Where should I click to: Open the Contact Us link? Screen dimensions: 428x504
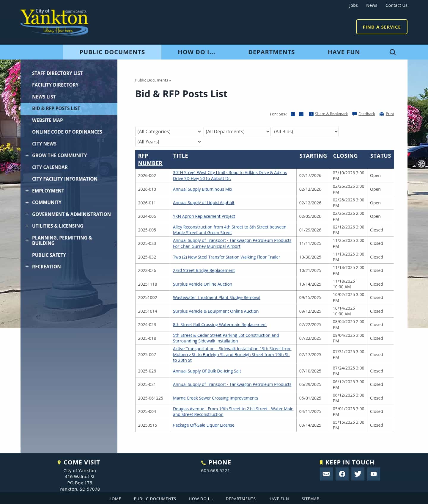(396, 5)
